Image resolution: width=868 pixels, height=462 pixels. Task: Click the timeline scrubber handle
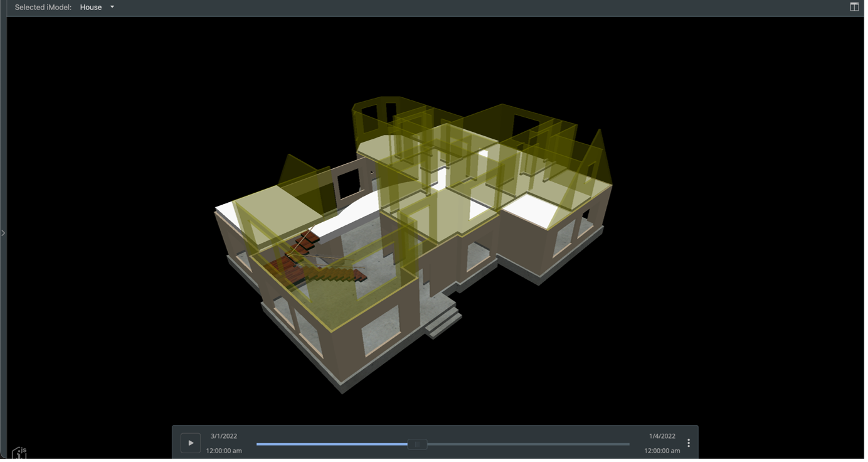417,444
